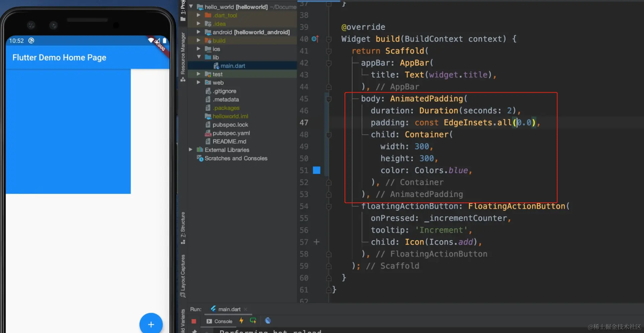Expand the .dart_tool folder
This screenshot has height=333, width=644.
199,15
